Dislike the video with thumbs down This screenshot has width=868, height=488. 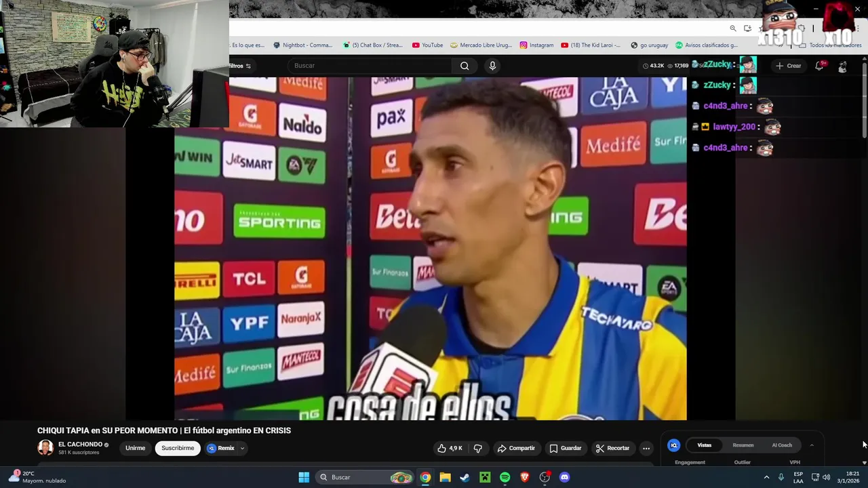point(477,448)
